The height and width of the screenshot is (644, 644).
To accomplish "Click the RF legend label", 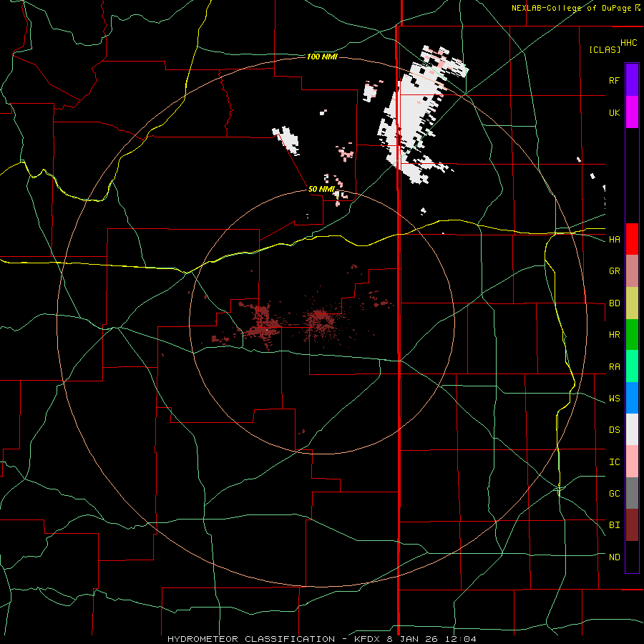I will [x=614, y=80].
